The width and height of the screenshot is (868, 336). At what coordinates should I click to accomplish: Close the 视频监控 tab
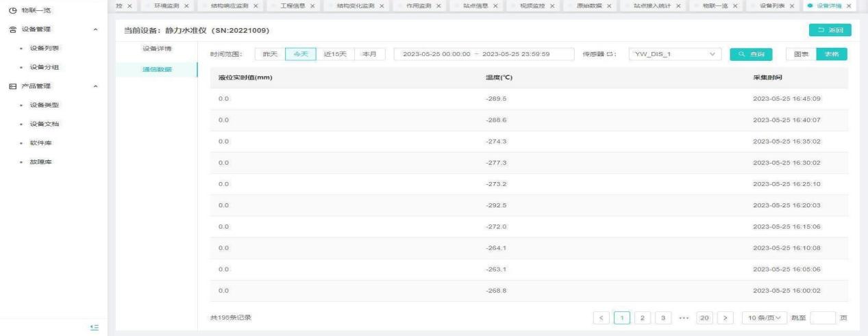(x=554, y=6)
